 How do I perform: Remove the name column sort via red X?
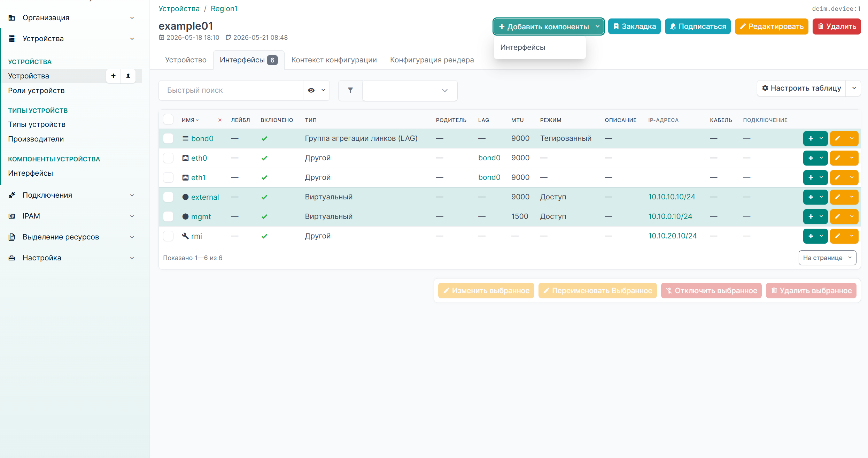pyautogui.click(x=220, y=120)
